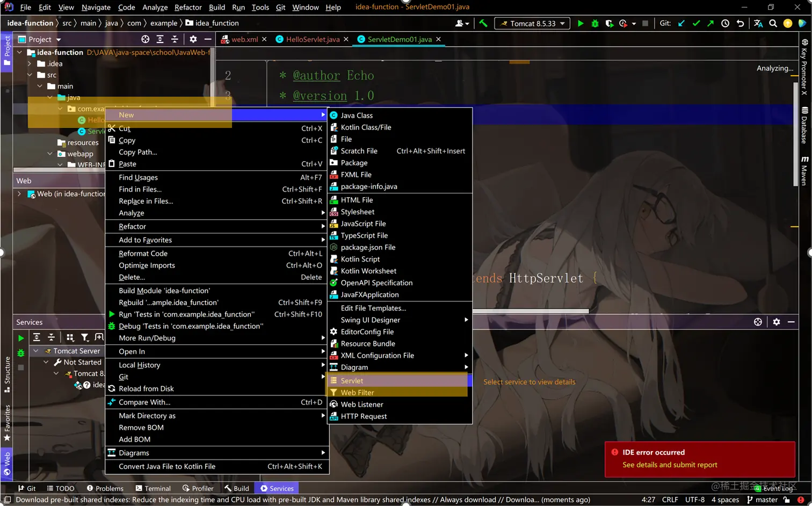The height and width of the screenshot is (506, 812).
Task: Choose Servlet from the New submenu
Action: click(x=400, y=381)
